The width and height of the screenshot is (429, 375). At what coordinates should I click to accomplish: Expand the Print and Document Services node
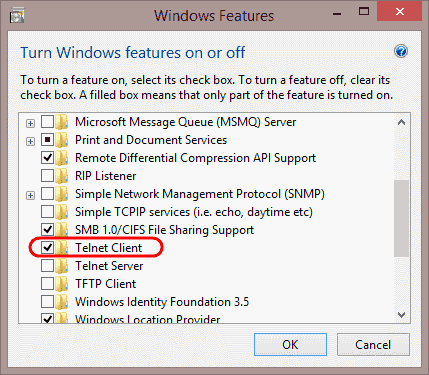click(x=30, y=141)
